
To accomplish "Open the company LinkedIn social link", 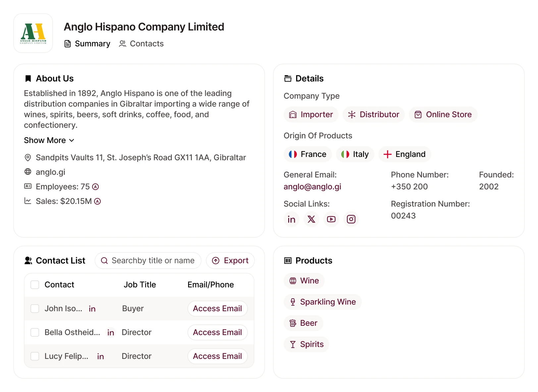I will pyautogui.click(x=292, y=219).
